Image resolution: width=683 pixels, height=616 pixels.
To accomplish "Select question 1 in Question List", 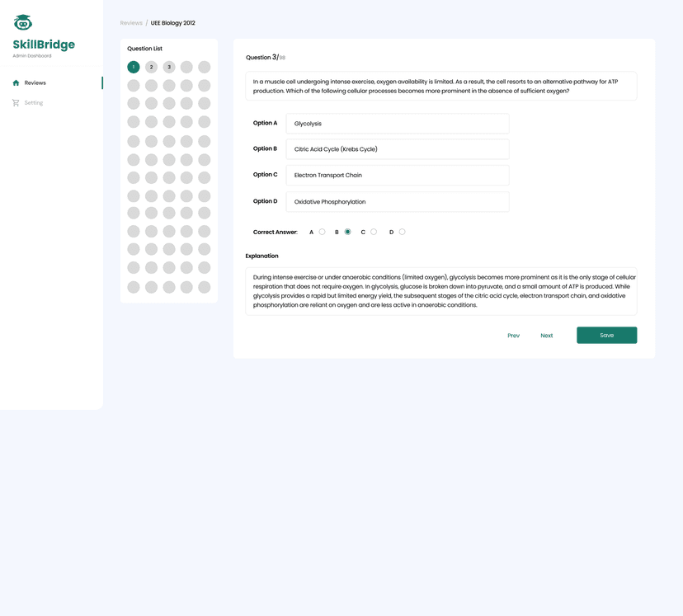I will 134,67.
